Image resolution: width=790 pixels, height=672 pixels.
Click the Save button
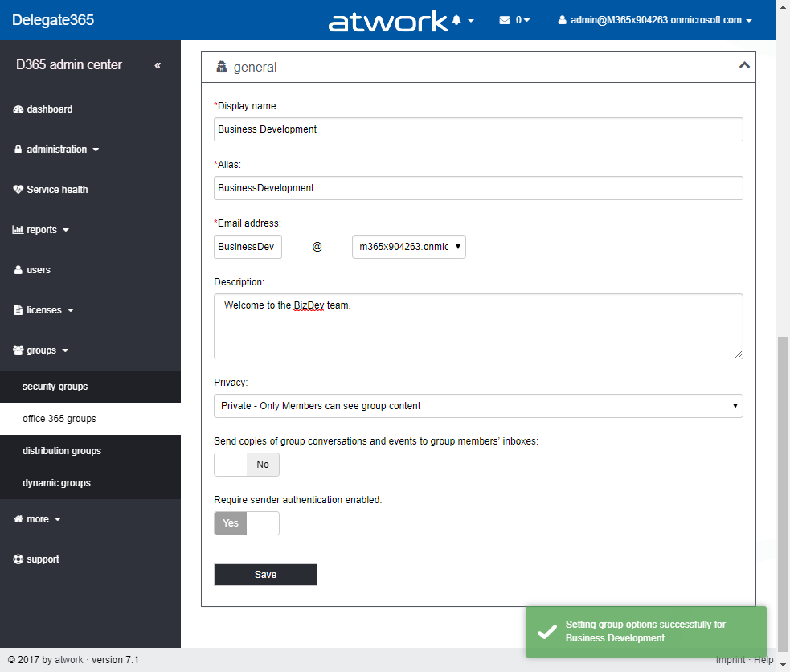[x=265, y=575]
